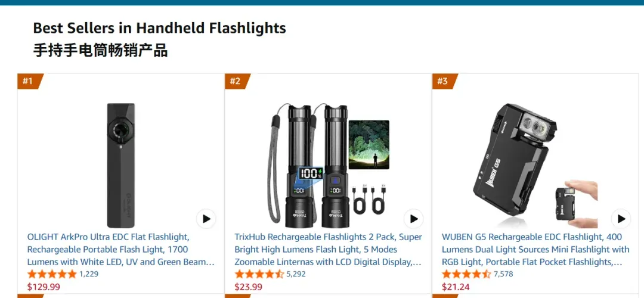Select the $129.99 price of OLIGHT ArkPro

point(44,287)
